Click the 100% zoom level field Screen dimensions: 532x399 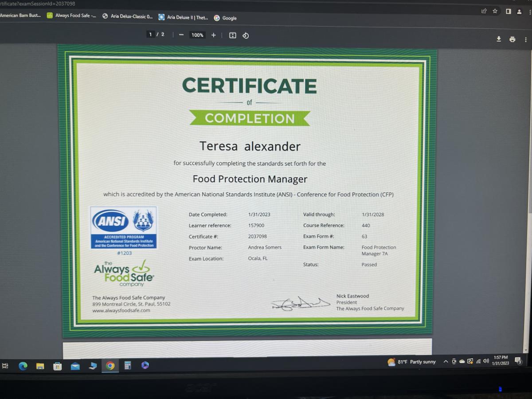click(197, 35)
